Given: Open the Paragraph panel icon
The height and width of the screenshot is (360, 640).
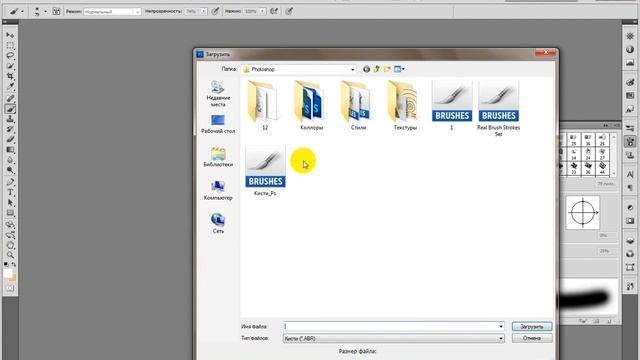Looking at the screenshot, I should tap(630, 188).
